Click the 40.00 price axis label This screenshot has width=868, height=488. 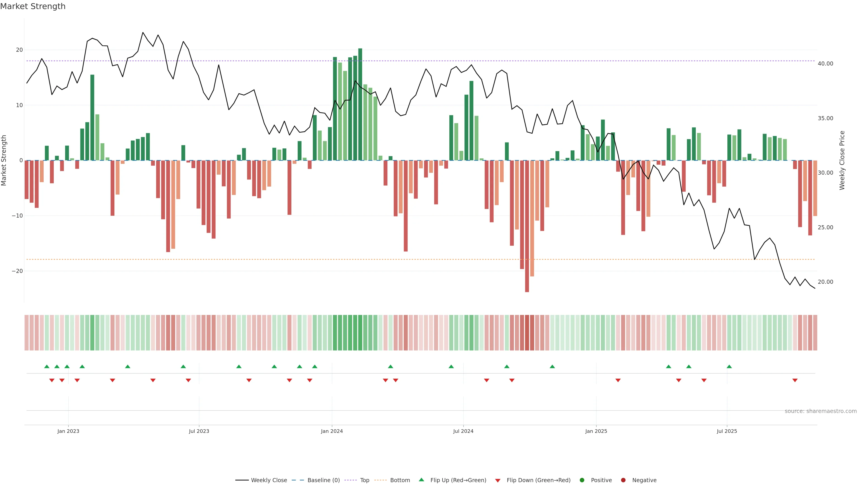[825, 64]
